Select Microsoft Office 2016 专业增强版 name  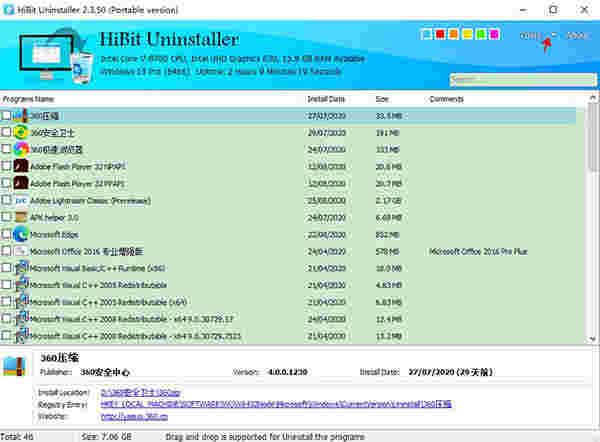(x=86, y=251)
